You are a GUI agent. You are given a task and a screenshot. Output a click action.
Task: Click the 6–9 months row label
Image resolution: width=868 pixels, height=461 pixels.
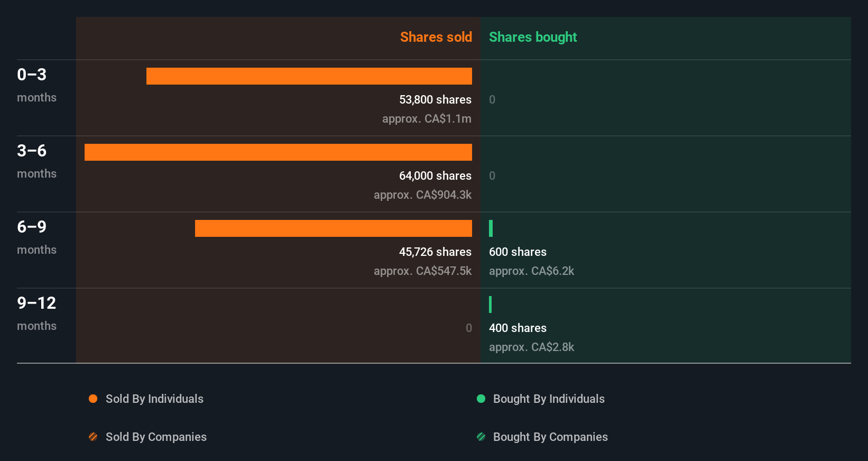36,237
